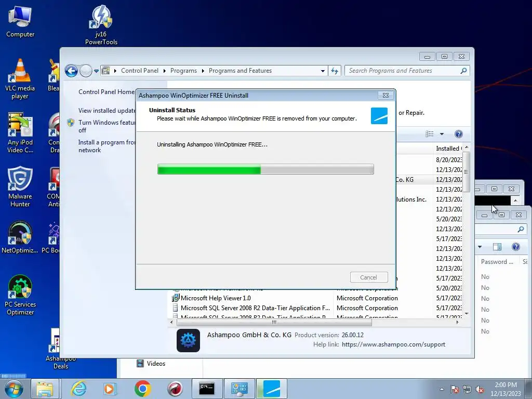Click the help icon in background explorer window
This screenshot has width=532, height=399.
[x=516, y=247]
